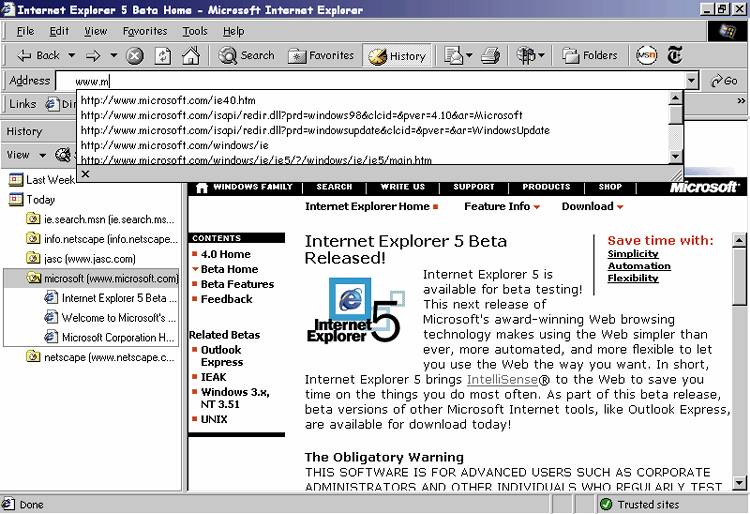The width and height of the screenshot is (750, 514).
Task: Open the Back history dropdown arrow
Action: pos(72,55)
